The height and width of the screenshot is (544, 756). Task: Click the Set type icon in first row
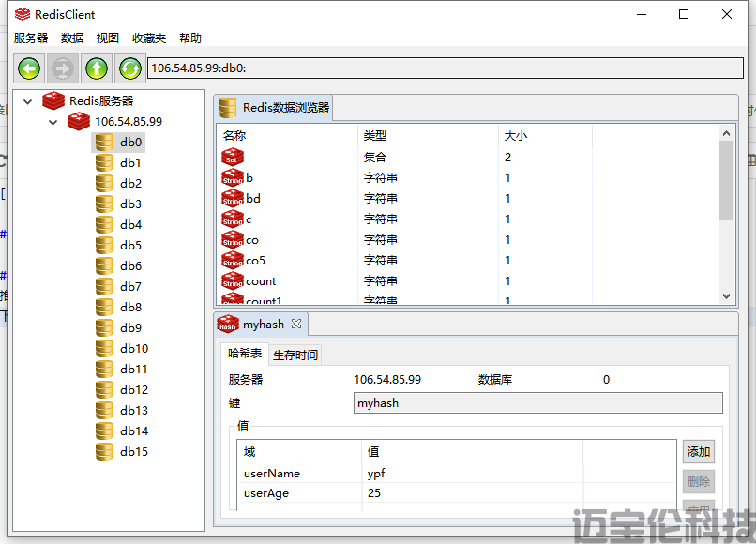click(233, 158)
